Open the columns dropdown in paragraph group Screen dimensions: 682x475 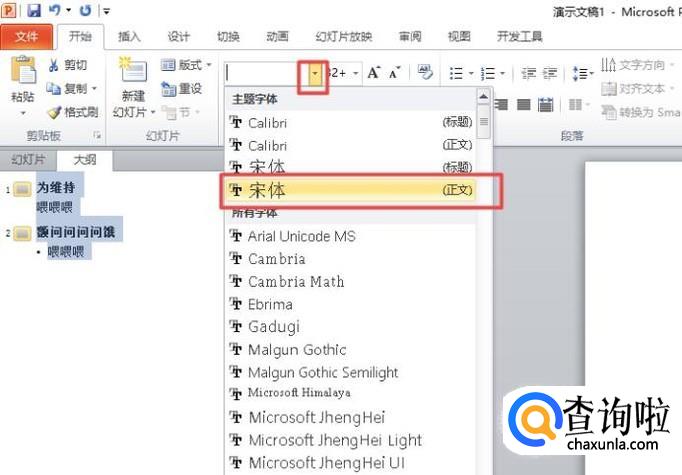point(579,104)
